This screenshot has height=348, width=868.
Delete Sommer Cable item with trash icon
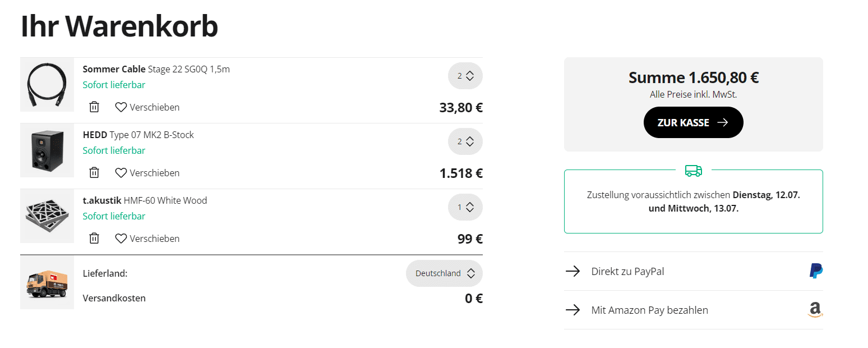[94, 107]
